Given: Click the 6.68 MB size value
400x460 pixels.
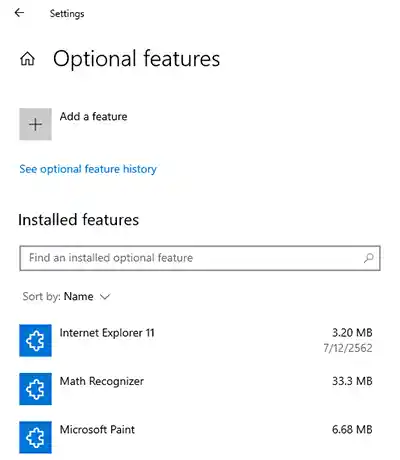Looking at the screenshot, I should click(352, 429).
